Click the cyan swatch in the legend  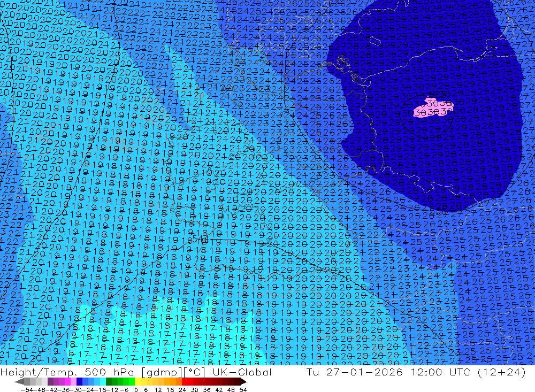pos(103,381)
